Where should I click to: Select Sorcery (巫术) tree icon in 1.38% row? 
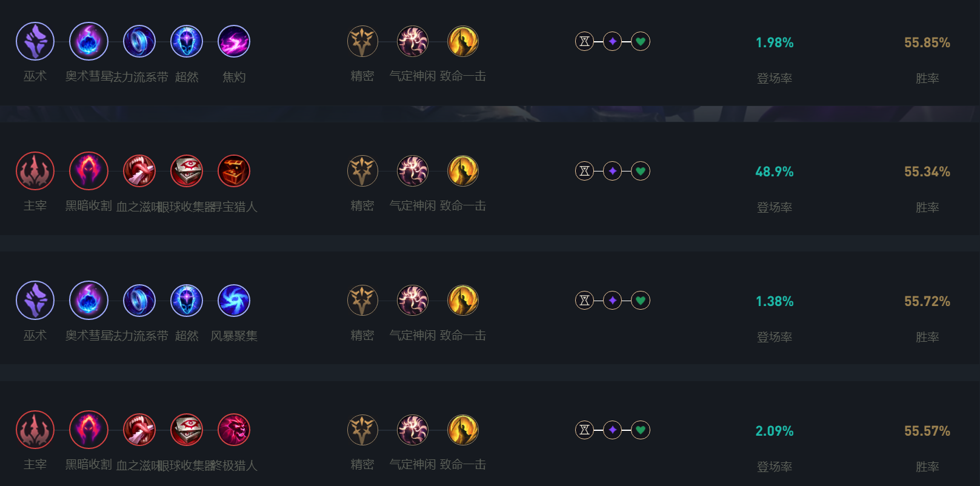(35, 301)
